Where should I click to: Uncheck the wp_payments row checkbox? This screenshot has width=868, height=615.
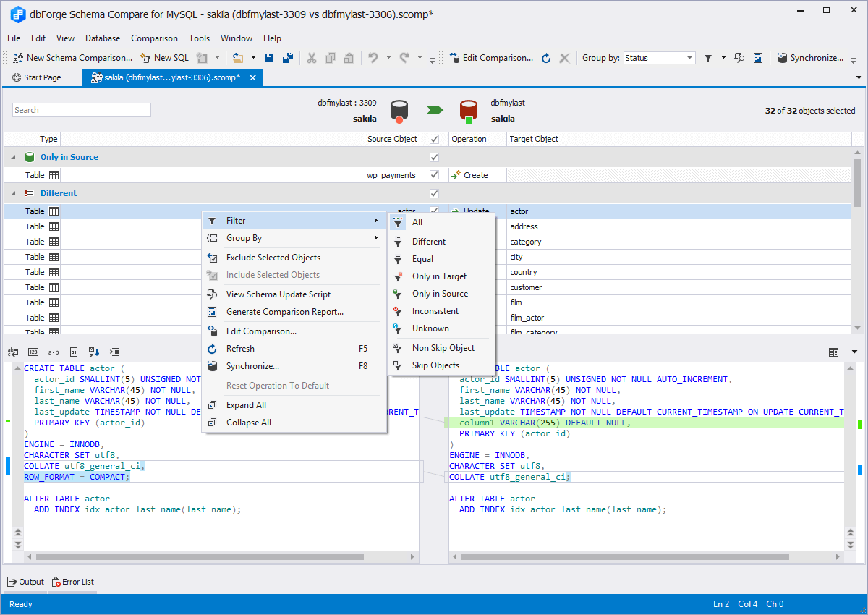[435, 175]
